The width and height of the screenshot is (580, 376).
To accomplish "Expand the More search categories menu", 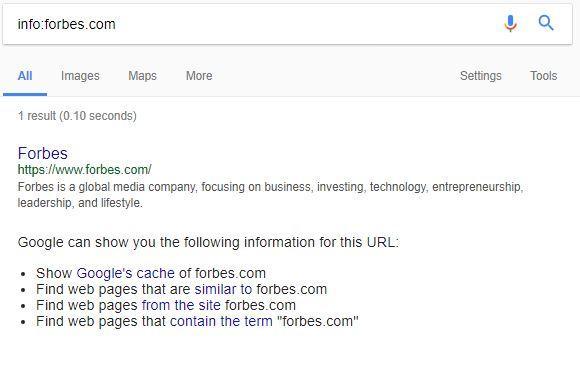I will (x=199, y=76).
